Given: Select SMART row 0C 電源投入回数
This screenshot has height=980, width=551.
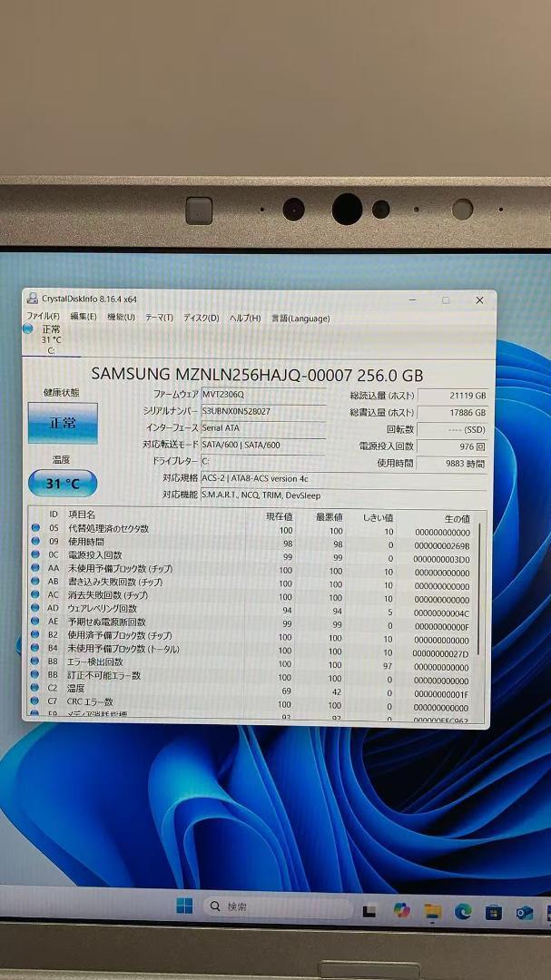Looking at the screenshot, I should (x=254, y=556).
